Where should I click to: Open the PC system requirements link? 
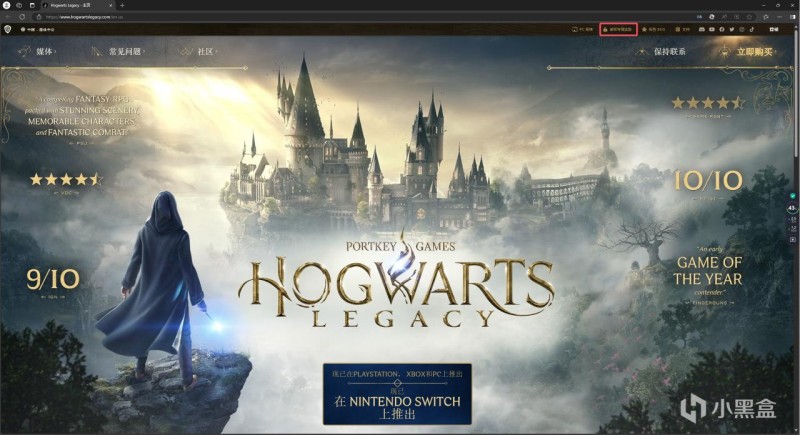[x=582, y=30]
